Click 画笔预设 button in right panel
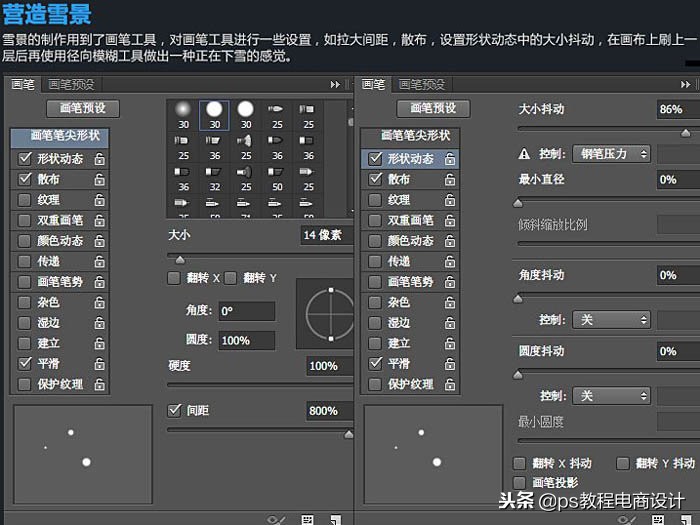The height and width of the screenshot is (525, 700). point(433,108)
